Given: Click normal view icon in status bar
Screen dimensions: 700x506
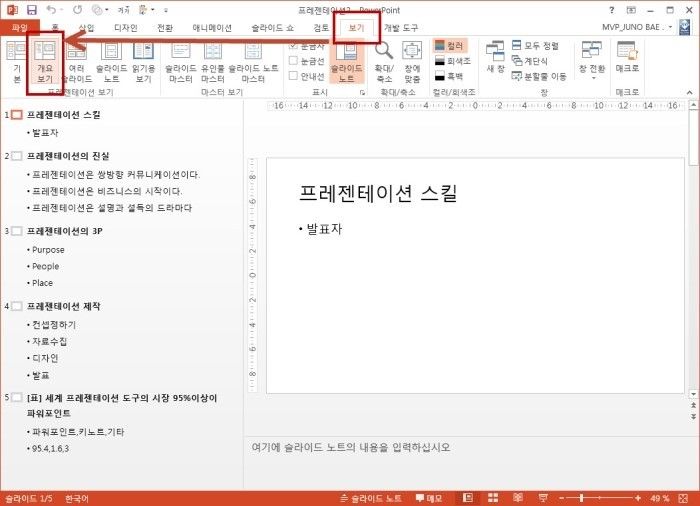Looking at the screenshot, I should 468,498.
